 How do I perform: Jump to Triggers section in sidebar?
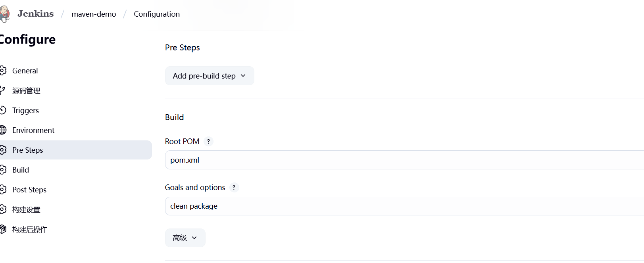click(x=25, y=110)
